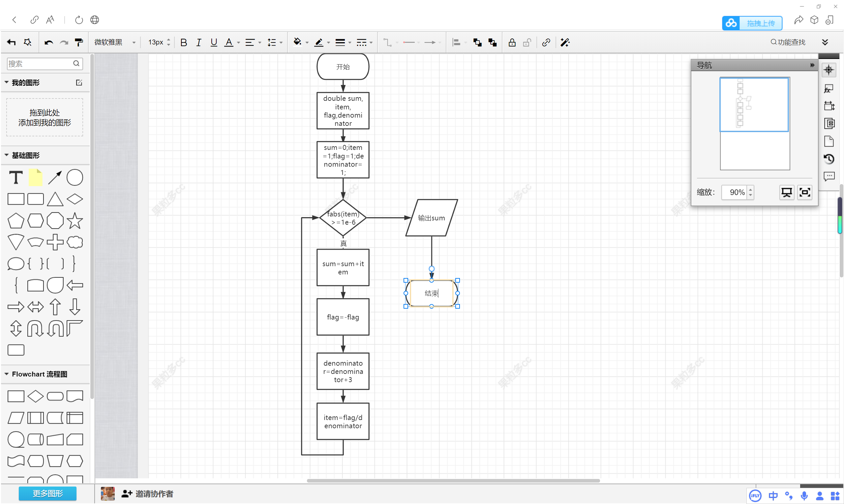844x504 pixels.
Task: Click the undo arrow icon
Action: point(48,42)
